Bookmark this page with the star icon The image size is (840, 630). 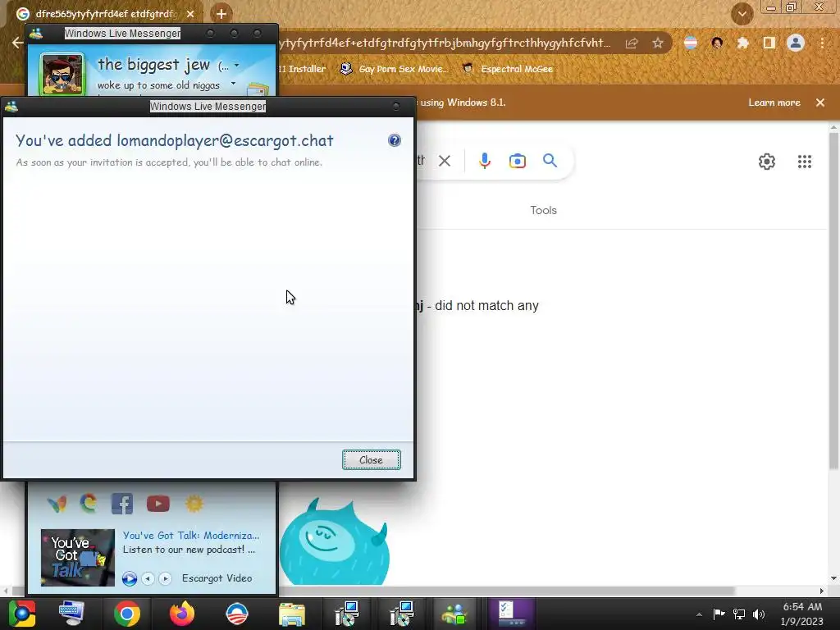[x=658, y=43]
